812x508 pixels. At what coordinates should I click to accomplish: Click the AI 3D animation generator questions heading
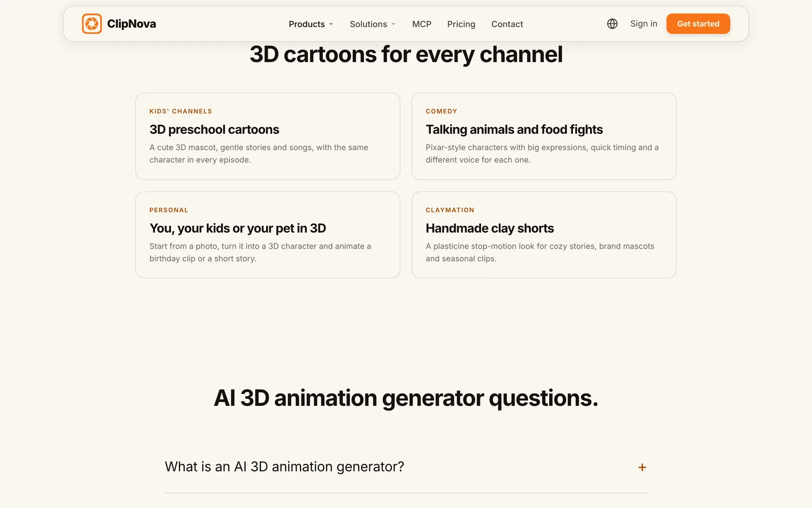(x=406, y=398)
